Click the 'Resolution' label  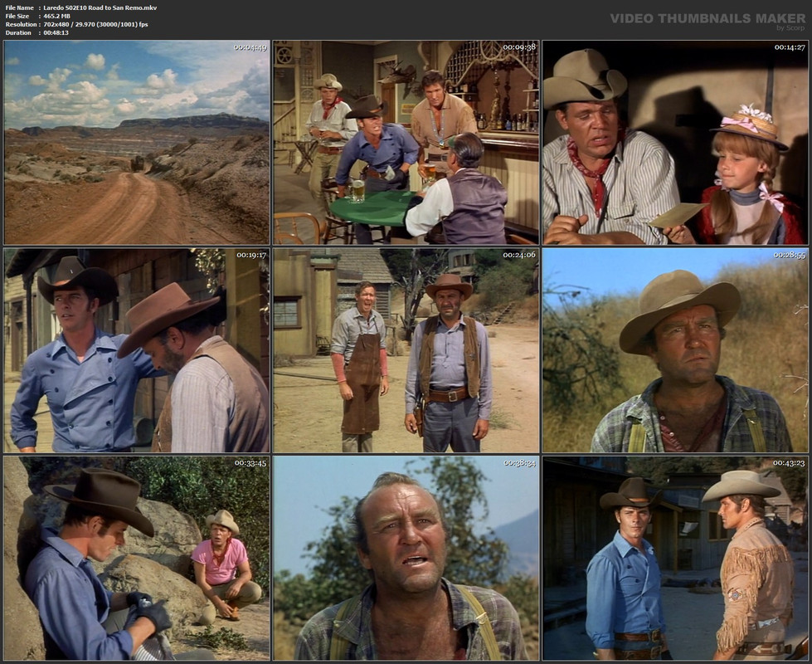point(21,24)
